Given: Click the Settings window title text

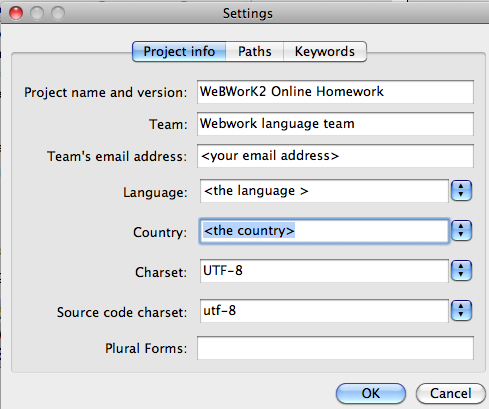Looking at the screenshot, I should pos(248,14).
